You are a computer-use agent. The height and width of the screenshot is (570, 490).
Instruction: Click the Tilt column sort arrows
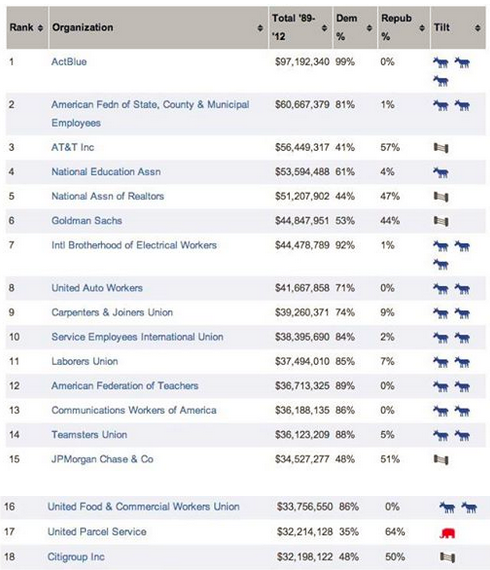[x=478, y=28]
